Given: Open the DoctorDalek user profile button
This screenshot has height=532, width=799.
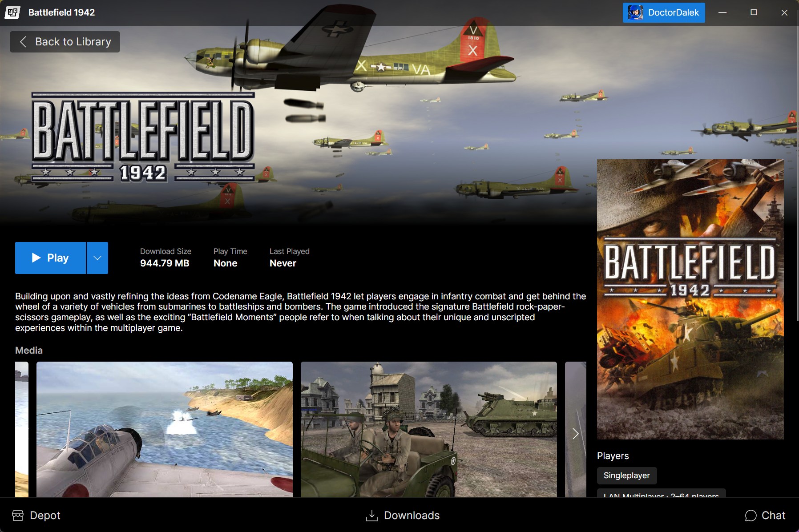Looking at the screenshot, I should pos(664,12).
